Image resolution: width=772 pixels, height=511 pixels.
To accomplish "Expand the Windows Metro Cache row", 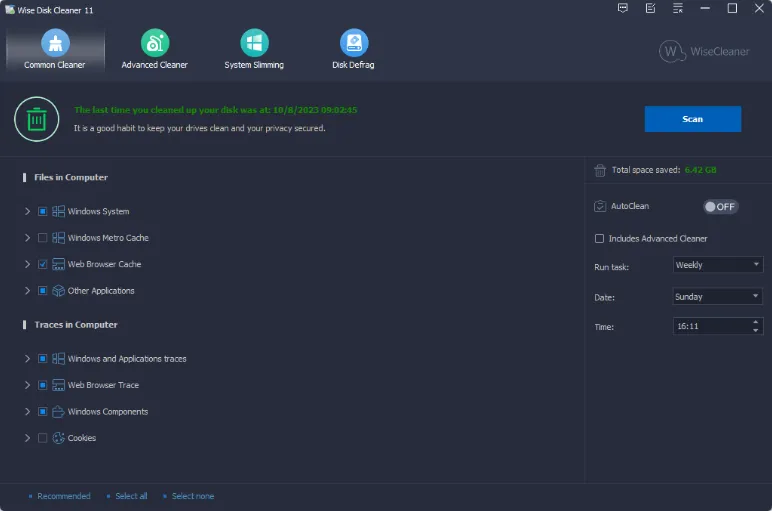I will pyautogui.click(x=27, y=238).
